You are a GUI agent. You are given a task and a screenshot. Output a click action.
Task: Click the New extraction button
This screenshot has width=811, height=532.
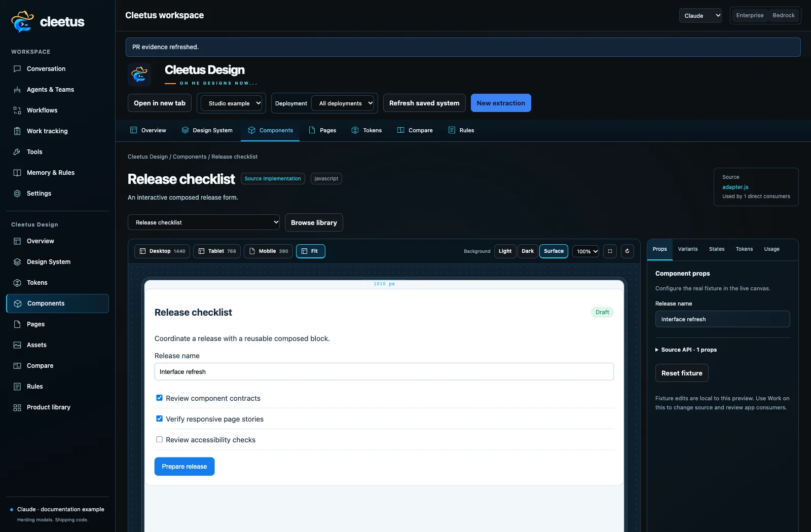501,103
